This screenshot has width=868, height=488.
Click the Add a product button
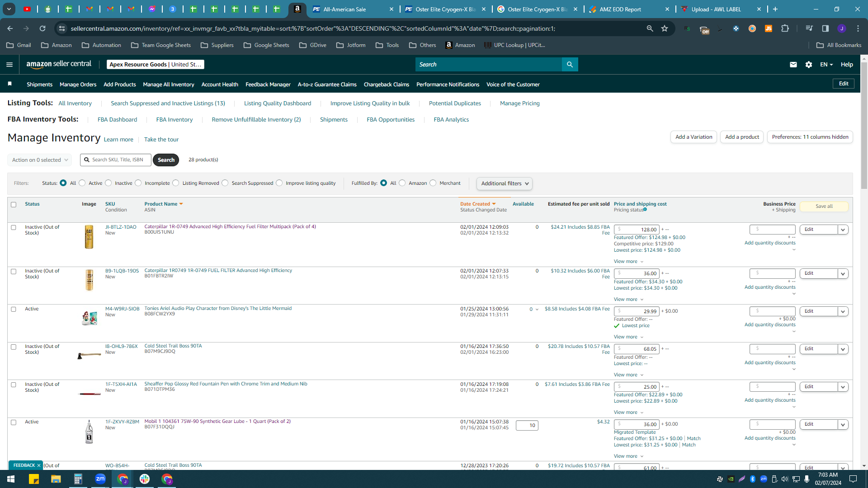tap(742, 137)
